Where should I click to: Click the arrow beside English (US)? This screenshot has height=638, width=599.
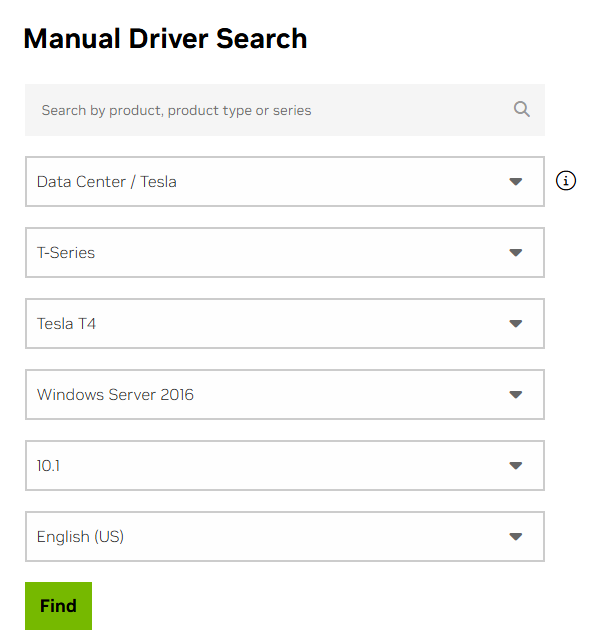click(516, 537)
